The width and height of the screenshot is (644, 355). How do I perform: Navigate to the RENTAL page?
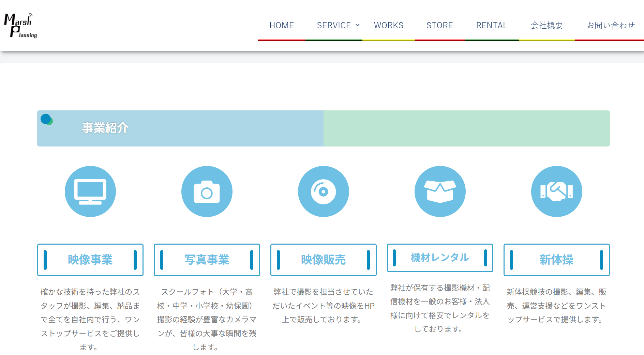point(492,26)
